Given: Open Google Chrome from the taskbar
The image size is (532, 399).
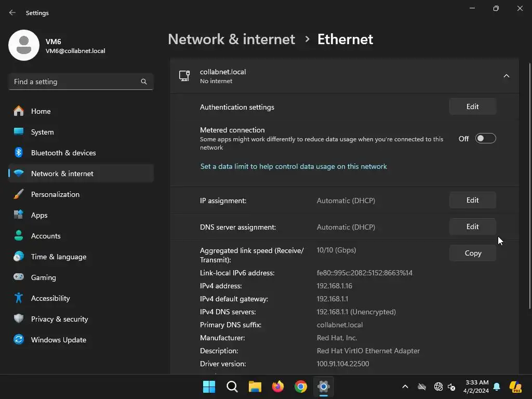Looking at the screenshot, I should tap(301, 387).
